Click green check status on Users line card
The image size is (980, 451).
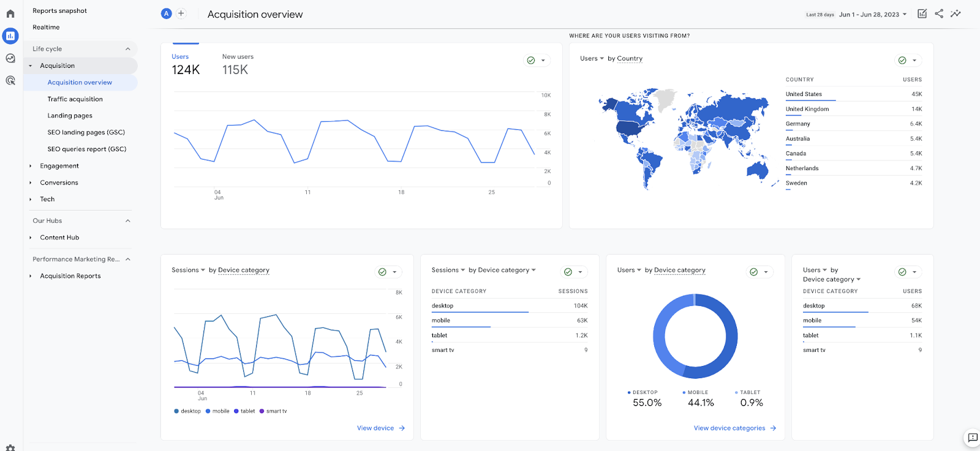point(531,60)
